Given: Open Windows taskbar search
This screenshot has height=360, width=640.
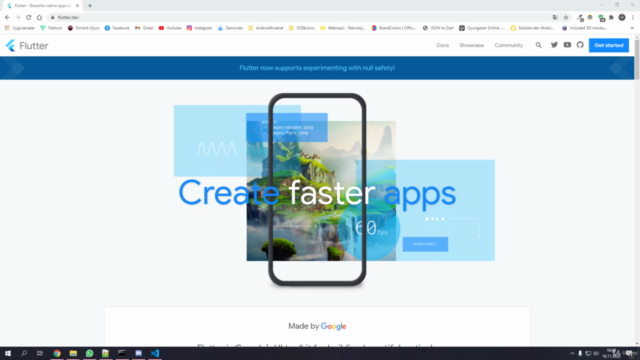Looking at the screenshot, I should [x=24, y=353].
